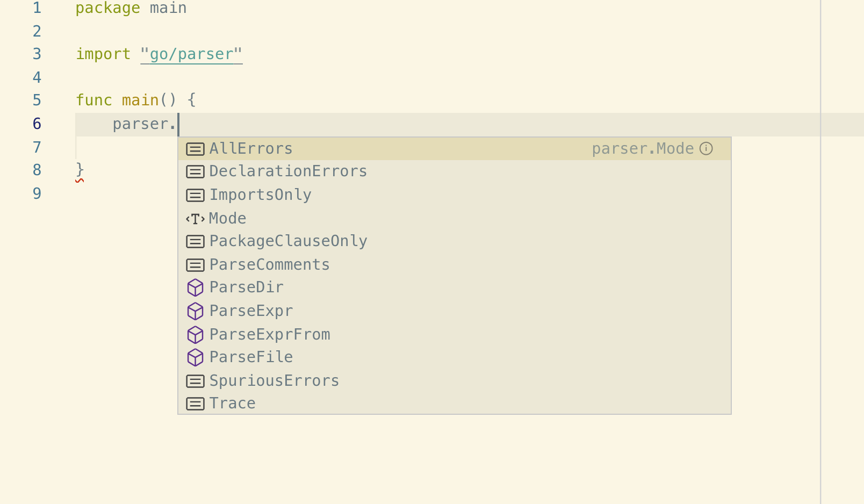Click the type icon beside Mode
Image resolution: width=864 pixels, height=504 pixels.
click(x=195, y=219)
